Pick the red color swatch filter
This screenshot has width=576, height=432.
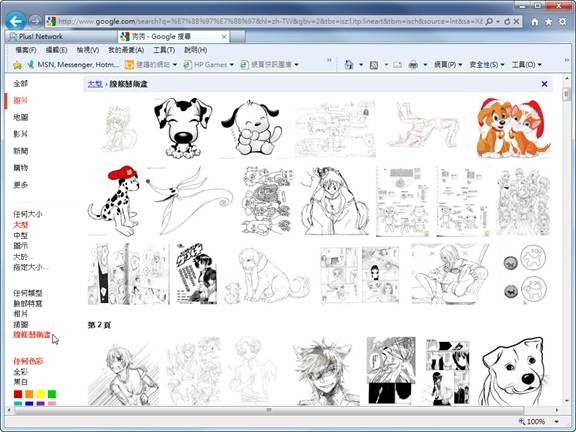[18, 394]
